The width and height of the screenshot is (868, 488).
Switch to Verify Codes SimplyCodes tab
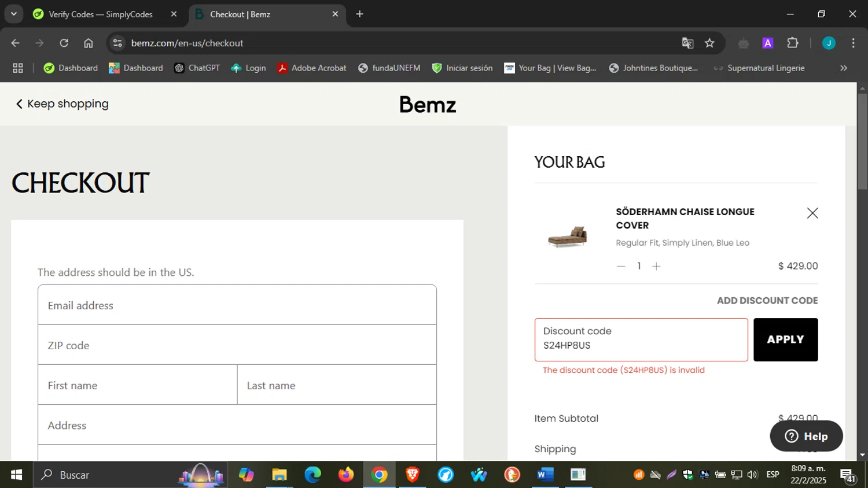pos(100,14)
